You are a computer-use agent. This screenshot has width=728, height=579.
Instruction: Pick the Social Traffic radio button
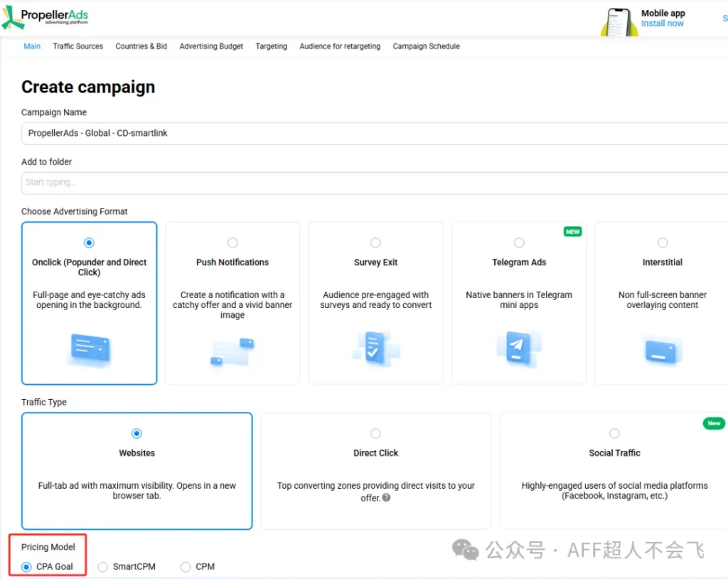614,434
